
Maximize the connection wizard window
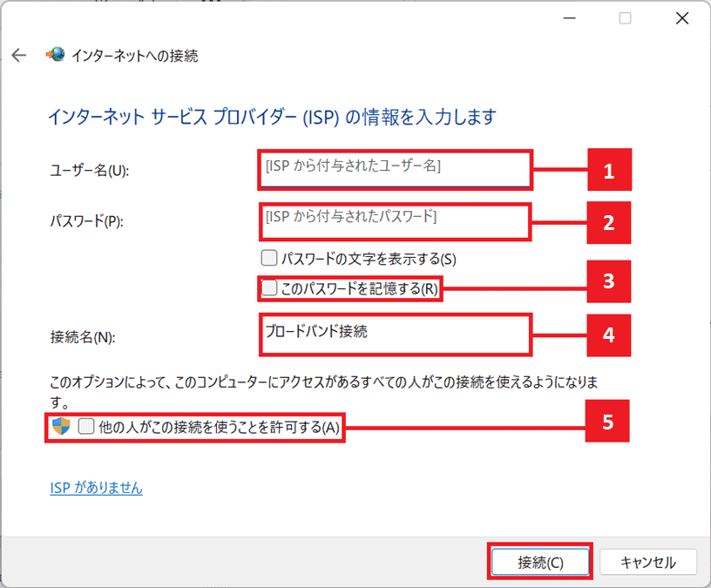pos(625,17)
